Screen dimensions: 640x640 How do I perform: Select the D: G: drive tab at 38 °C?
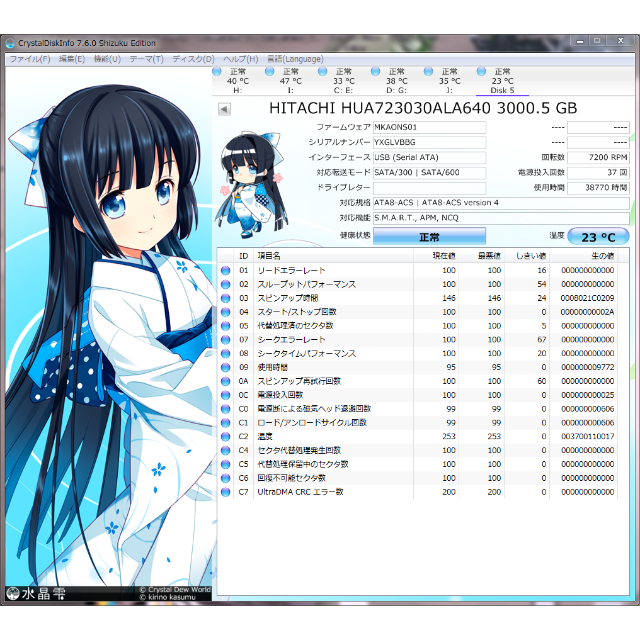point(396,81)
